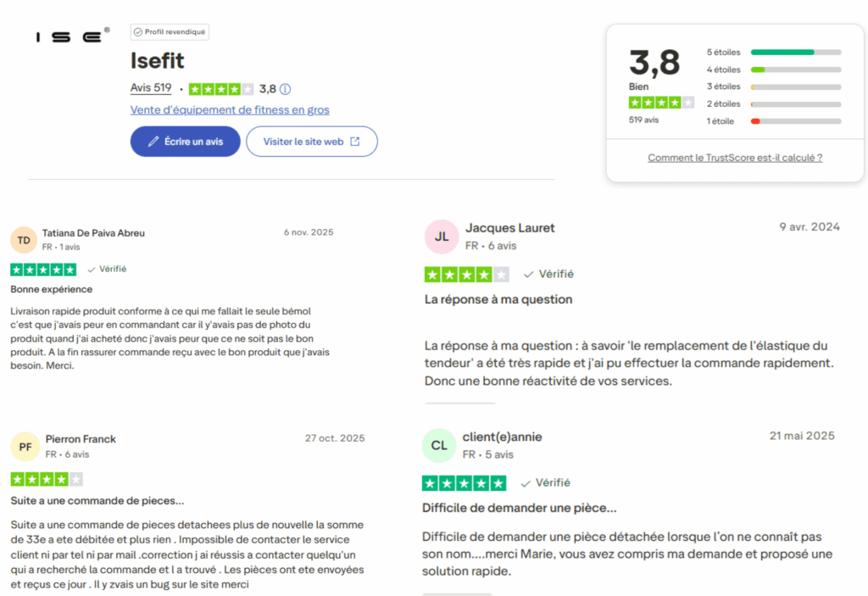Select the Vérifié indicator on client(e)annie's review
This screenshot has height=596, width=868.
(x=526, y=482)
